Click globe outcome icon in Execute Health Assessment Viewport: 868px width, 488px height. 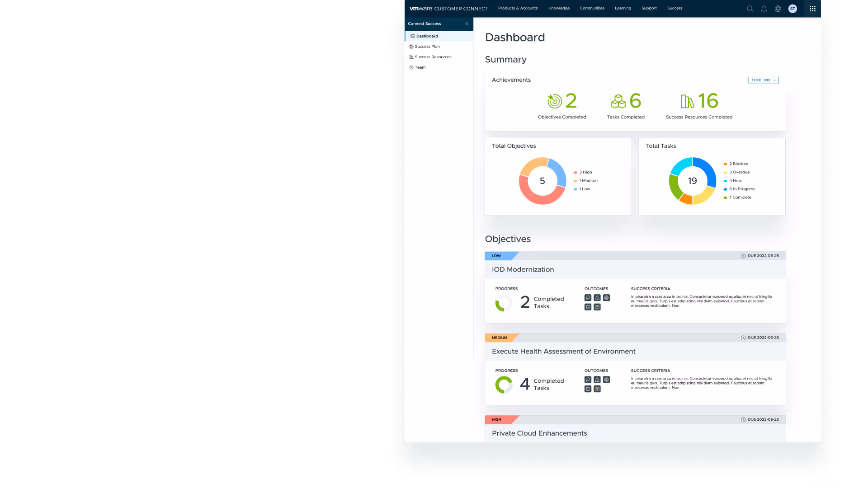607,380
